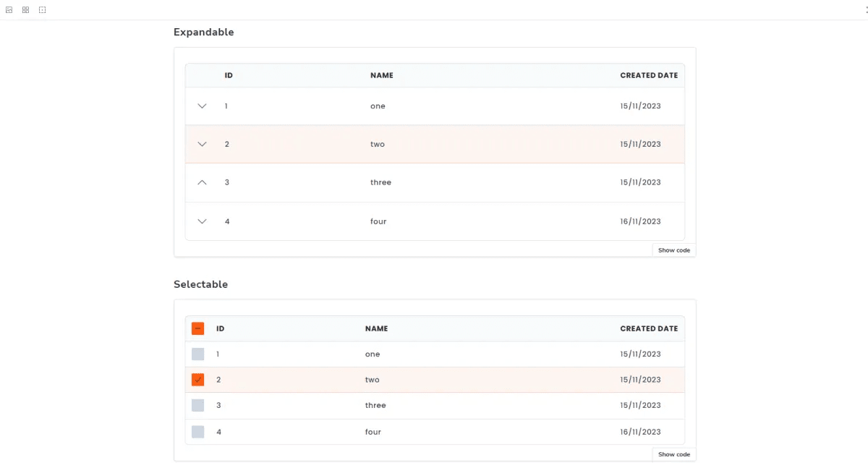Click Show code under the Selectable table
The width and height of the screenshot is (868, 468).
[x=673, y=454]
